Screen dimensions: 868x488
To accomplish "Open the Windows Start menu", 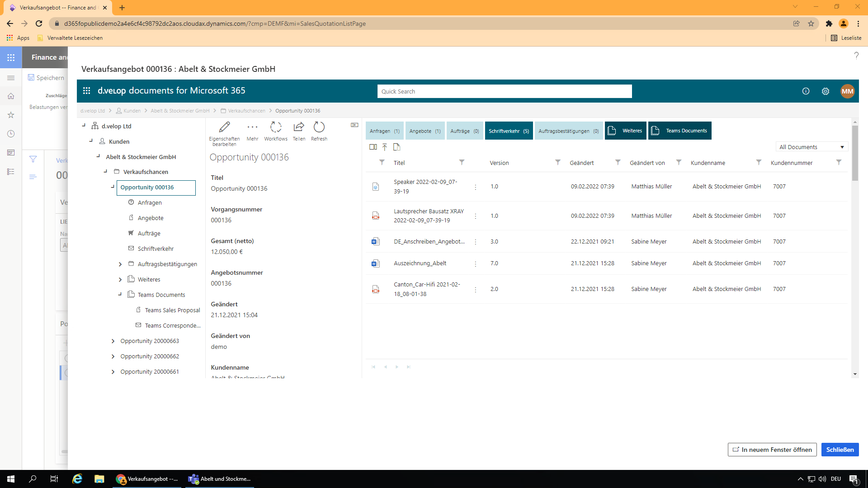I will pyautogui.click(x=11, y=479).
